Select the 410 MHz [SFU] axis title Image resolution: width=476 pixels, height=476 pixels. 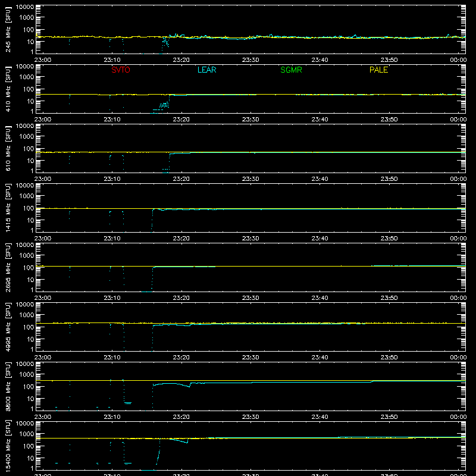pyautogui.click(x=8, y=89)
